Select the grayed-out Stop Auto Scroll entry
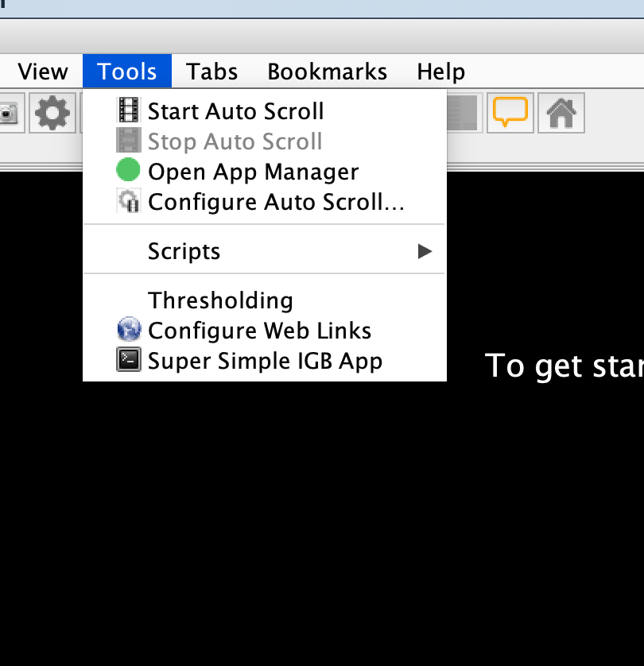644x666 pixels. pos(235,141)
